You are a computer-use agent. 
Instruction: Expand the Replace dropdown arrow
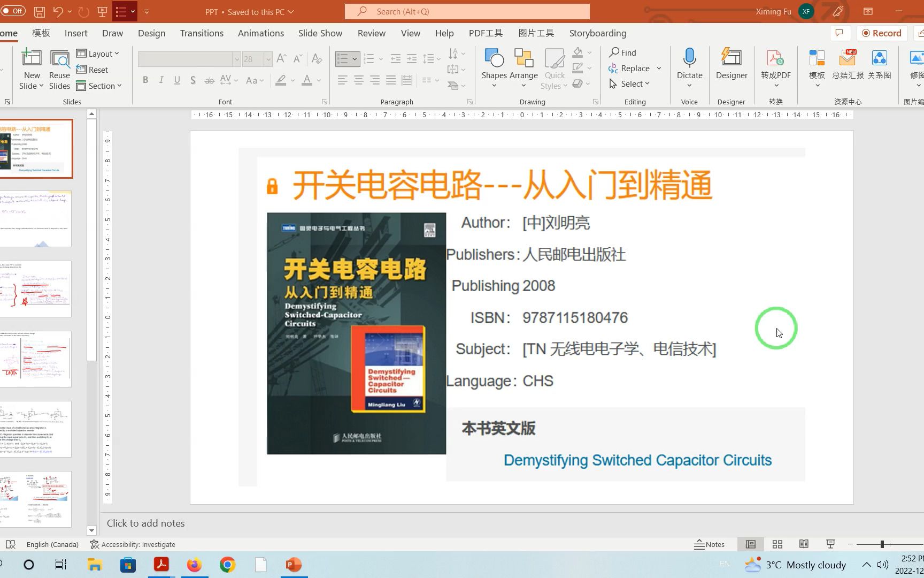659,68
